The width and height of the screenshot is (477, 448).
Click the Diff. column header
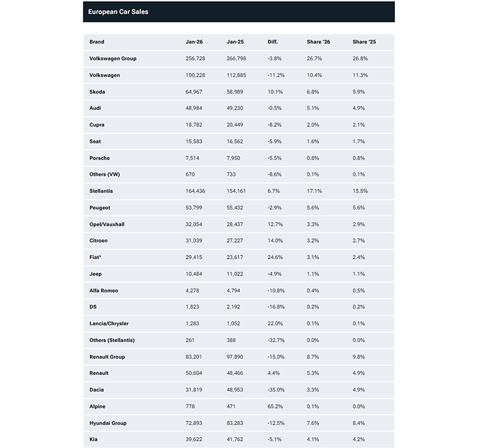[x=273, y=42]
